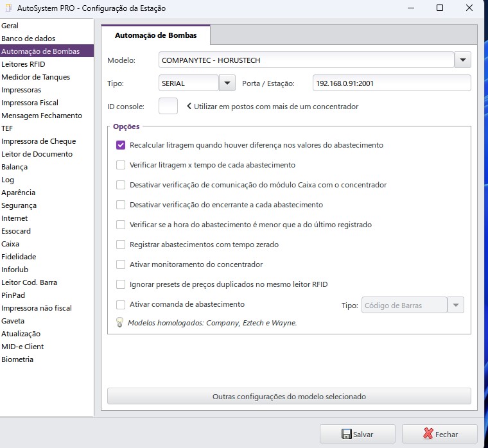Click the red X Fechar icon
This screenshot has width=488, height=448.
(x=428, y=434)
